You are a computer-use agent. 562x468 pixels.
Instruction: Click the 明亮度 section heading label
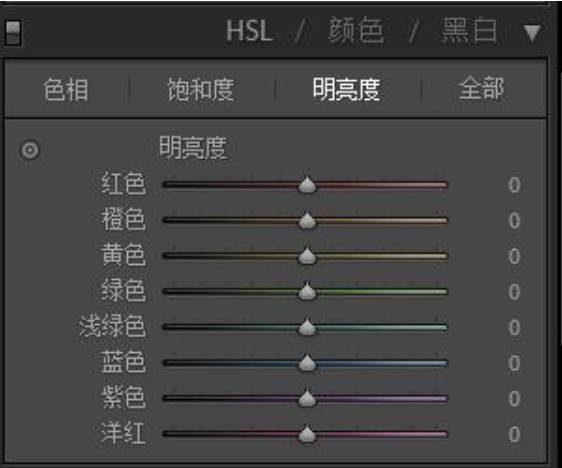(193, 147)
